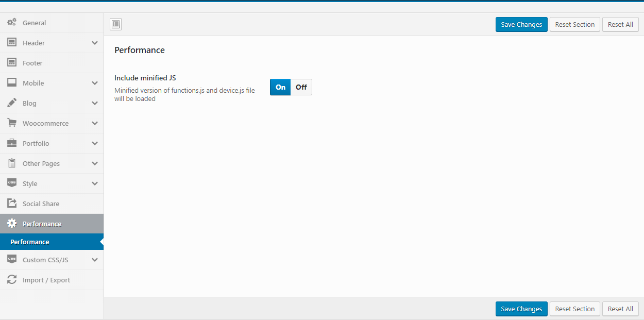Click the Footer layout icon
The image size is (644, 320).
click(11, 63)
